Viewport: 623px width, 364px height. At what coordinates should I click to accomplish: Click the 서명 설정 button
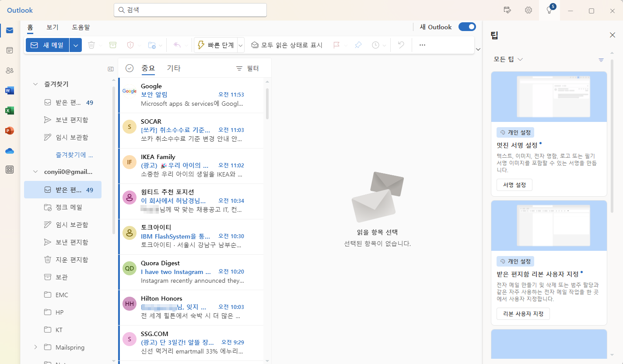[x=514, y=184]
